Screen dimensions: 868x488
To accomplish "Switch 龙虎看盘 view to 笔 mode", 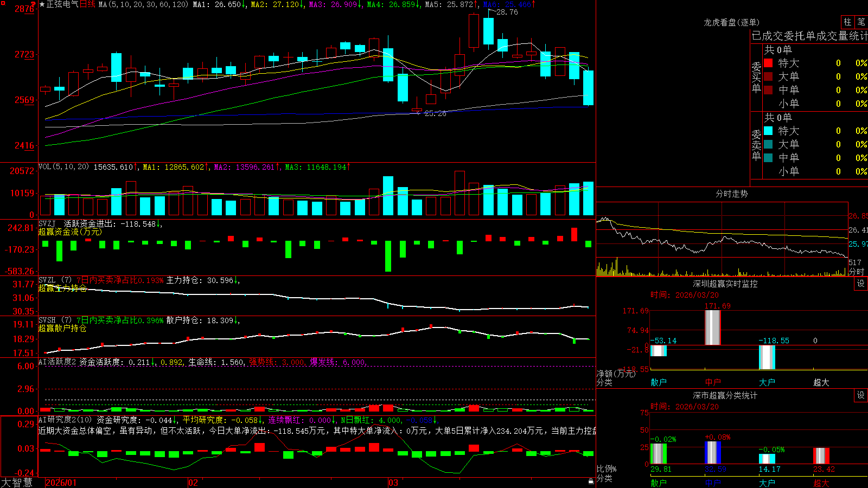I will pos(861,22).
